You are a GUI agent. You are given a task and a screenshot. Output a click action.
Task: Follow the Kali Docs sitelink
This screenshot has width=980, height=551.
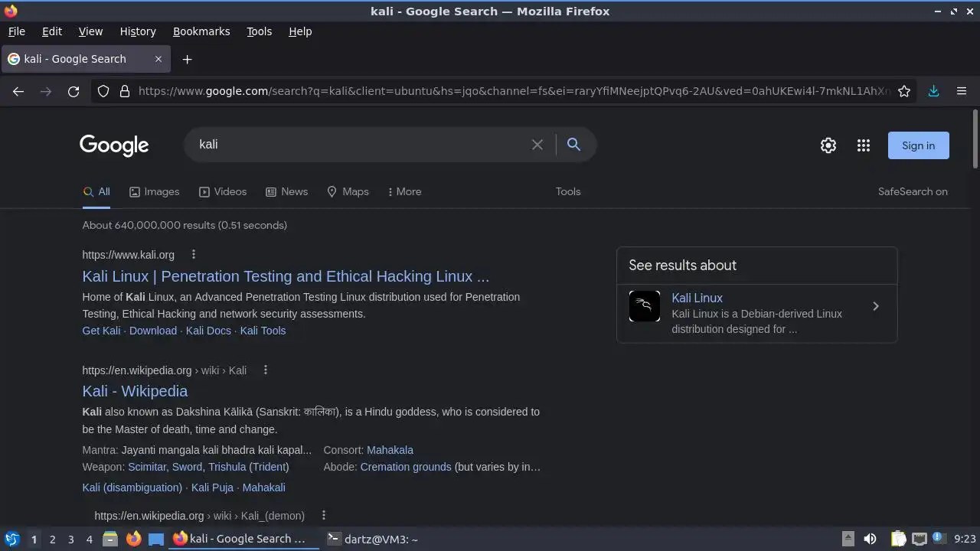click(x=208, y=331)
